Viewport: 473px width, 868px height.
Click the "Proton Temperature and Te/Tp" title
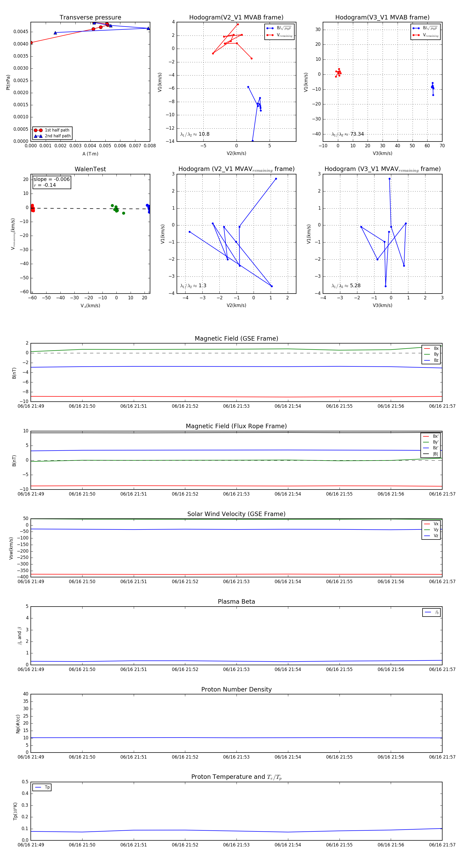coord(236,777)
